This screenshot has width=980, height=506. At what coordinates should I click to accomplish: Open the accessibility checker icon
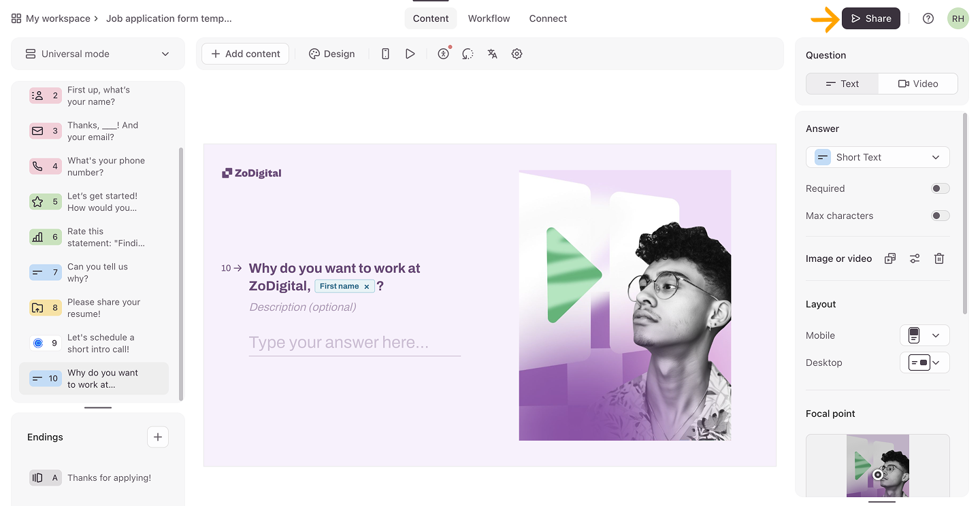pos(444,54)
